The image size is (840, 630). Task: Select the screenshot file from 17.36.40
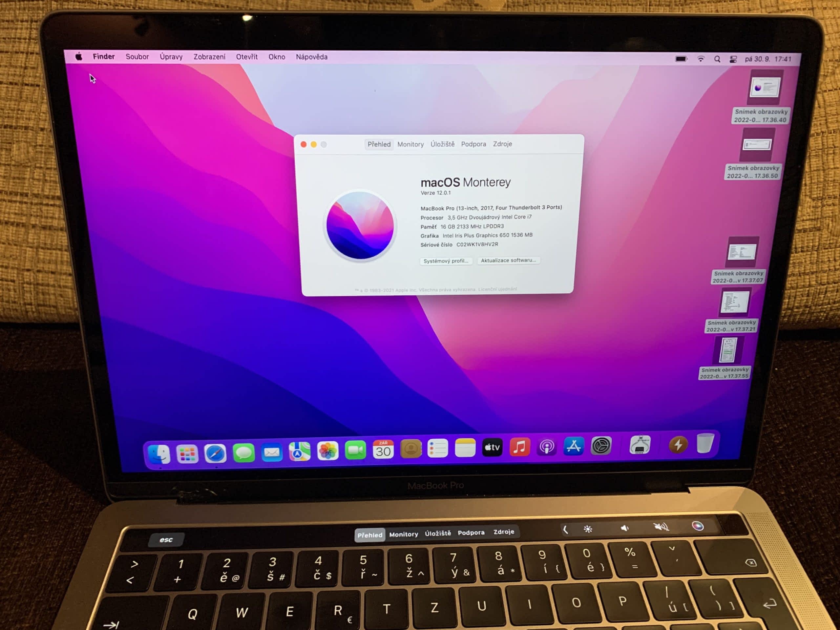click(765, 87)
